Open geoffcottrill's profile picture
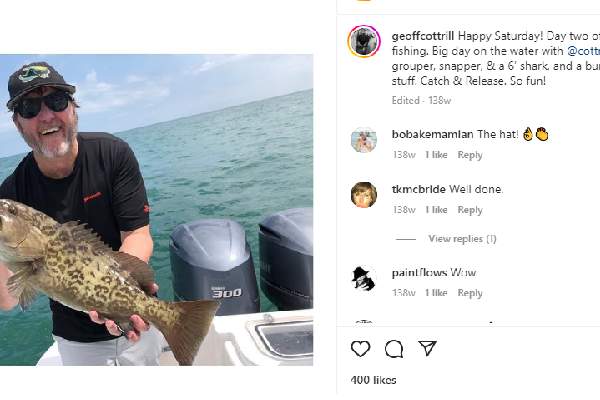The height and width of the screenshot is (400, 600). [363, 41]
